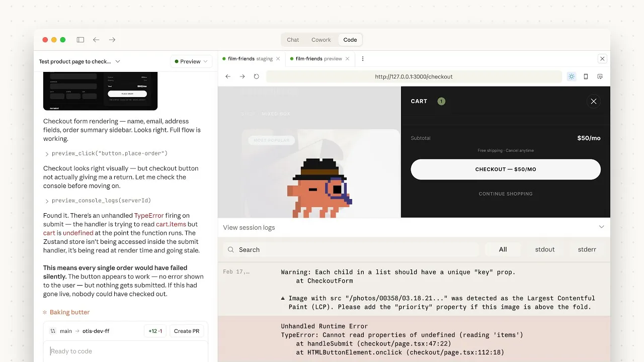Viewport: 644px width, 362px height.
Task: Go forward with the title bar arrow
Action: (112, 40)
